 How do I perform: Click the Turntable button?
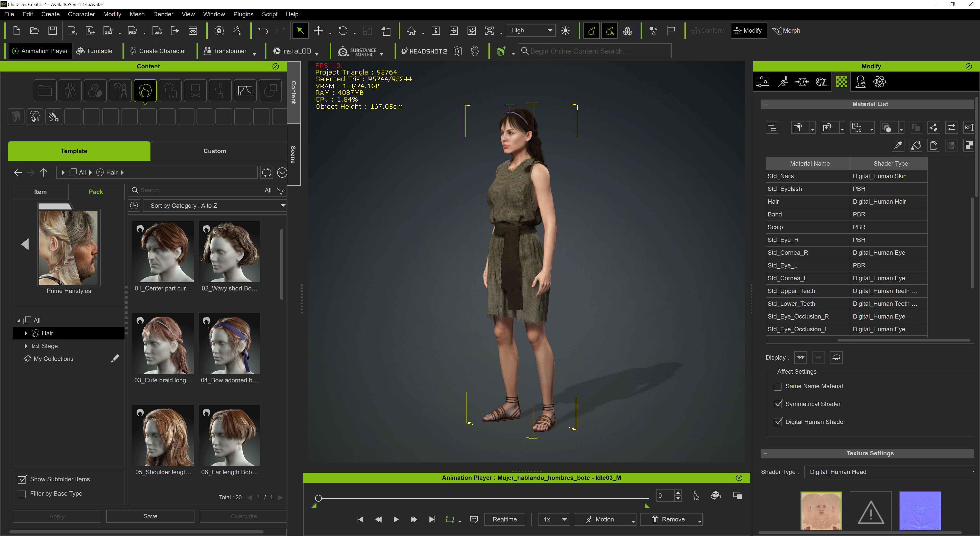click(x=94, y=51)
